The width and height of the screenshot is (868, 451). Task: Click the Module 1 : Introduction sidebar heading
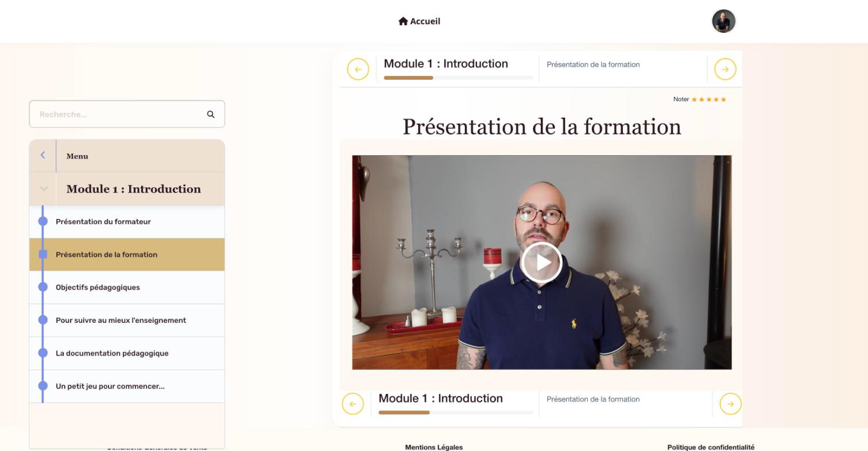tap(134, 189)
